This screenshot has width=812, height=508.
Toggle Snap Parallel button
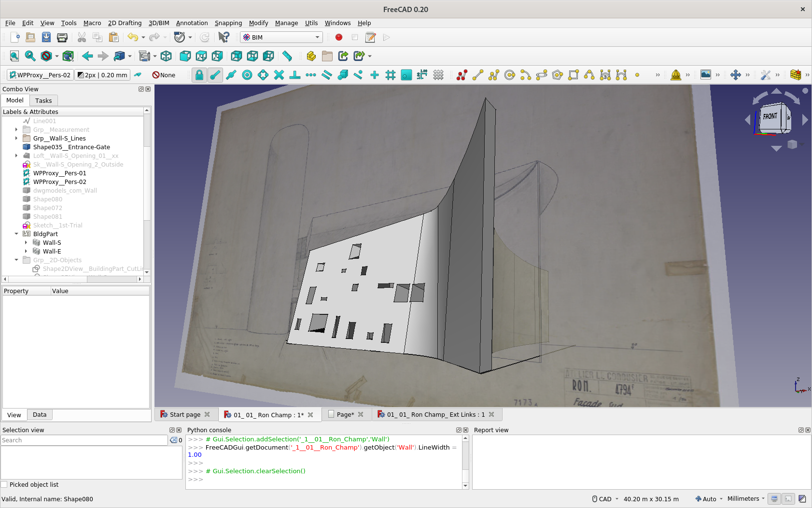[327, 75]
